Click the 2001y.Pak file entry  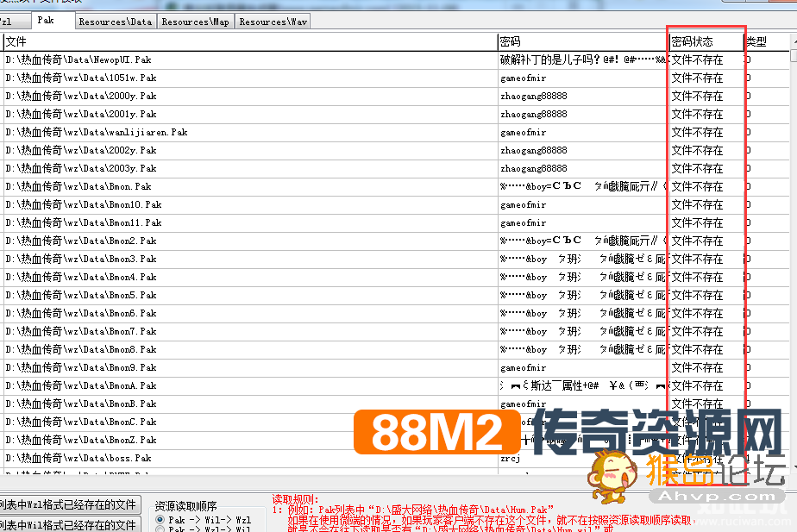tap(81, 115)
